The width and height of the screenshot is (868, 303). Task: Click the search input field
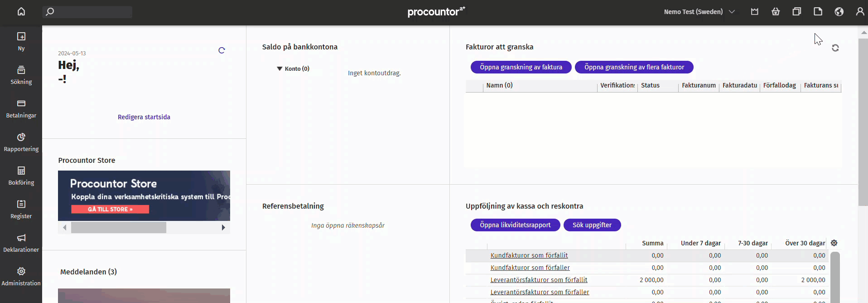click(87, 12)
